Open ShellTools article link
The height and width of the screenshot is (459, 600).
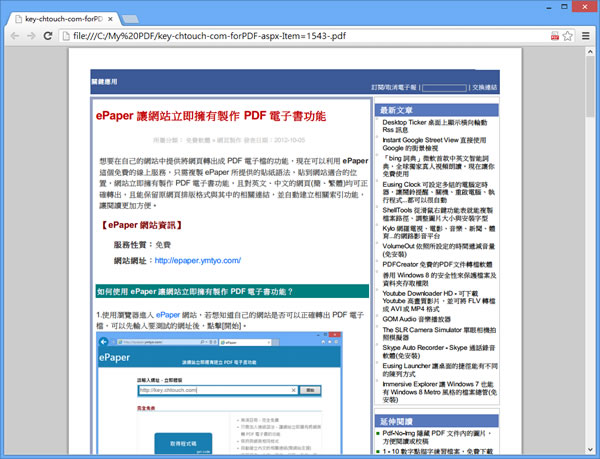pyautogui.click(x=438, y=214)
